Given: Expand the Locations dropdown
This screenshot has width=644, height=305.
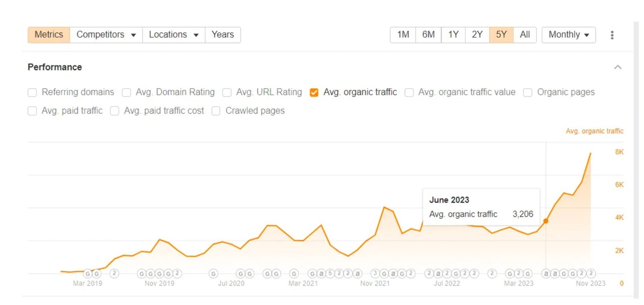Looking at the screenshot, I should pyautogui.click(x=173, y=35).
